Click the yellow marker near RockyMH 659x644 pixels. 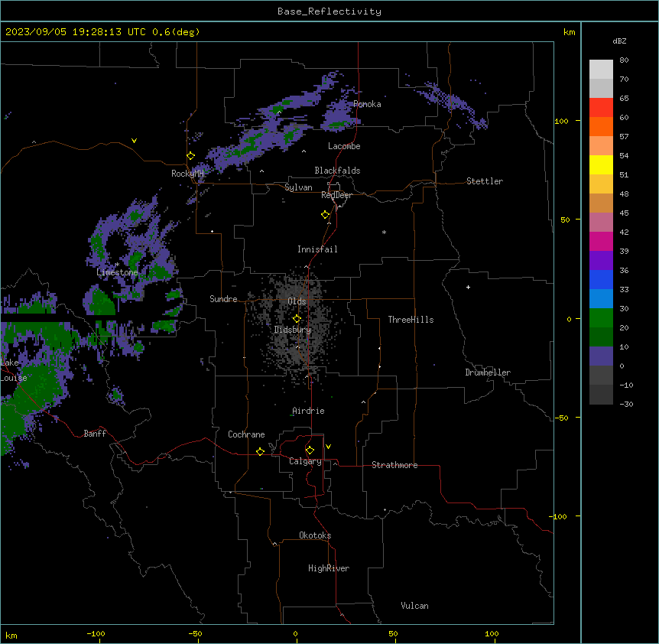pos(190,155)
